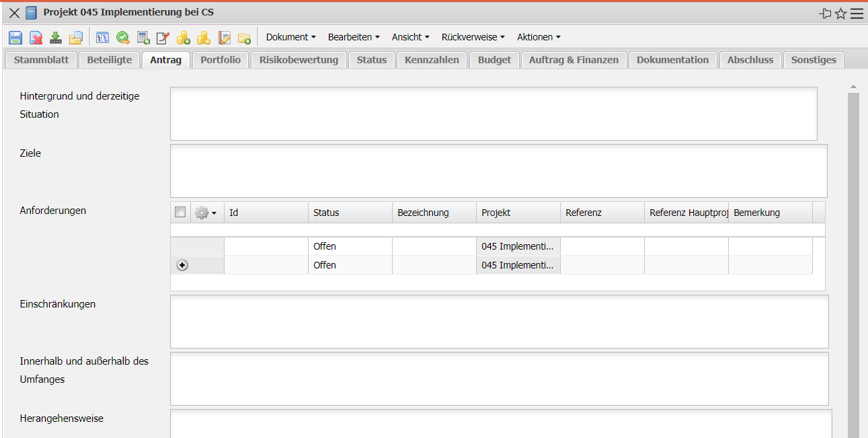The image size is (868, 438).
Task: Open the Rückverweise dropdown menu
Action: (473, 37)
